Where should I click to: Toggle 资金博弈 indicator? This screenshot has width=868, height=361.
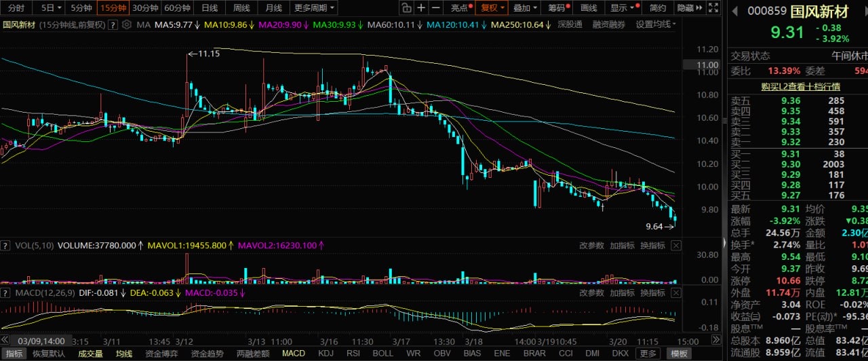coord(161,354)
